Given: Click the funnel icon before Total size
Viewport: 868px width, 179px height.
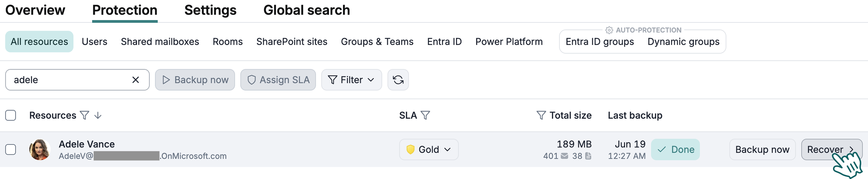Looking at the screenshot, I should (541, 116).
